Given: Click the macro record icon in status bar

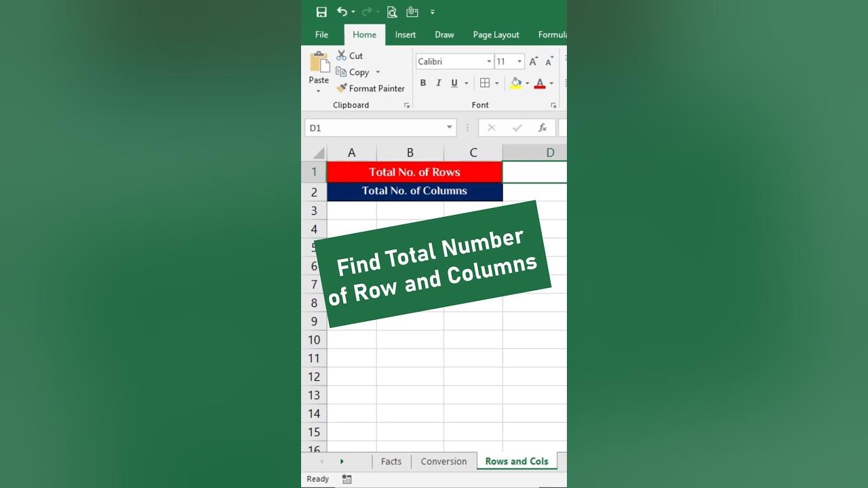Looking at the screenshot, I should [347, 479].
